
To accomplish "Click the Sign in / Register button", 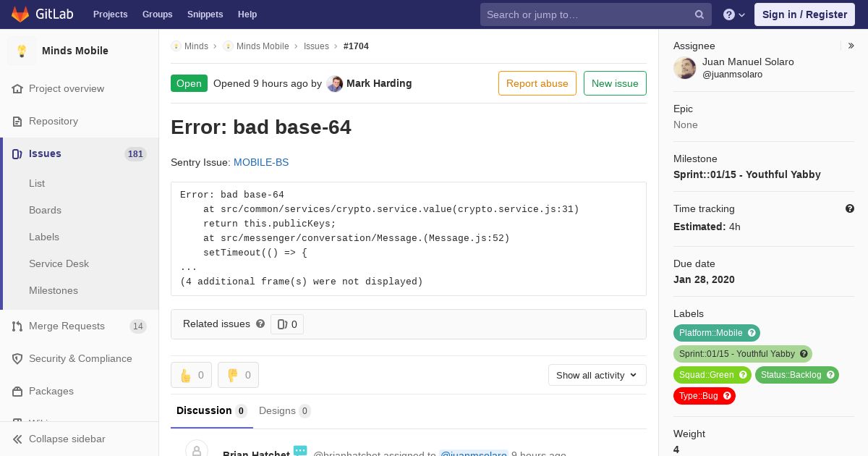I will point(804,14).
